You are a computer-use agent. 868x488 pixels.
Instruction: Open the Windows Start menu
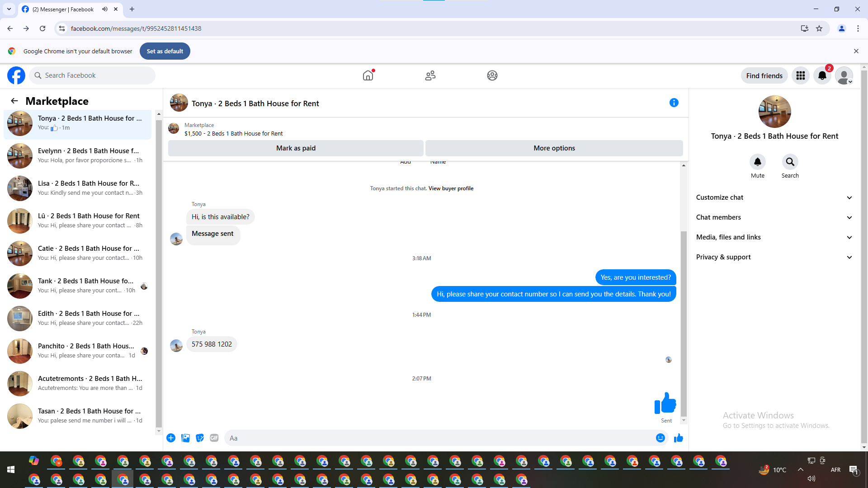click(x=11, y=469)
